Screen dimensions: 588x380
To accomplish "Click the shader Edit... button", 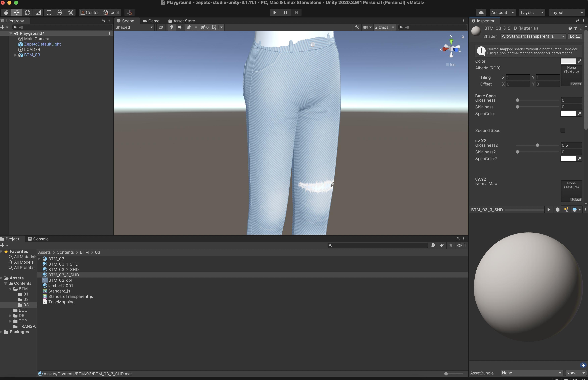I will [575, 36].
